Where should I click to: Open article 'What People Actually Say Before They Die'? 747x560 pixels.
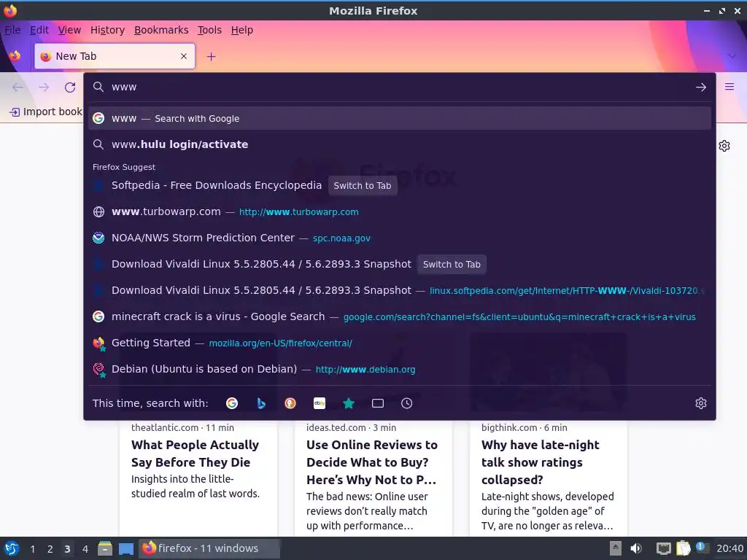pos(195,454)
